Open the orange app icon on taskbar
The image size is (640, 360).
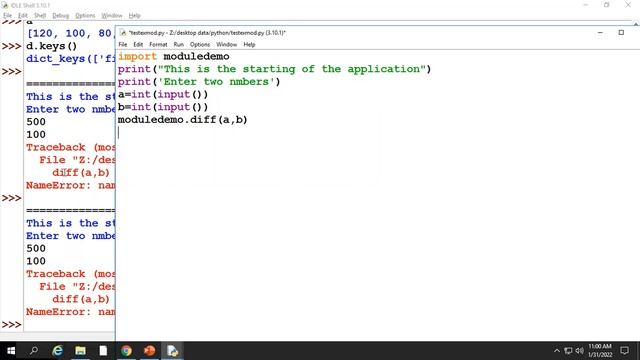(x=149, y=351)
